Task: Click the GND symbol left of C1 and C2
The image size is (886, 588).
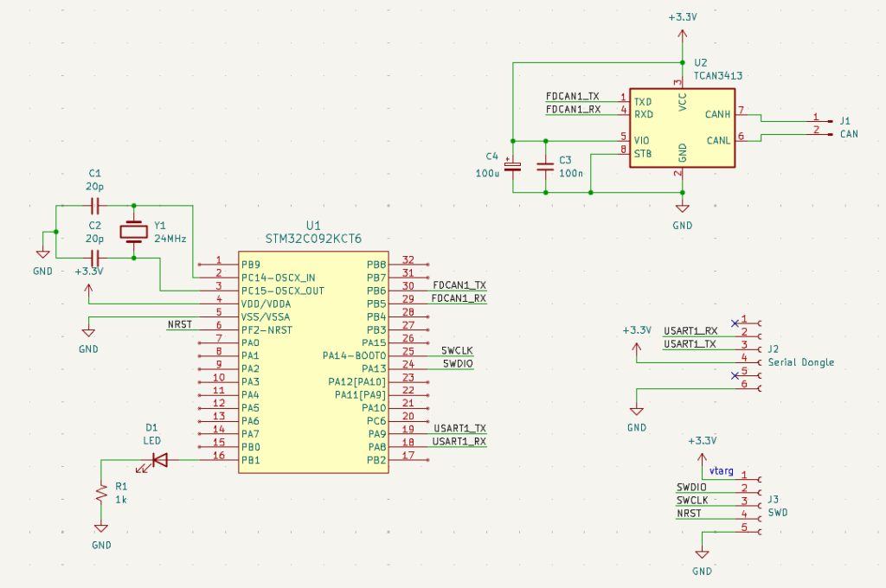Action: click(42, 254)
